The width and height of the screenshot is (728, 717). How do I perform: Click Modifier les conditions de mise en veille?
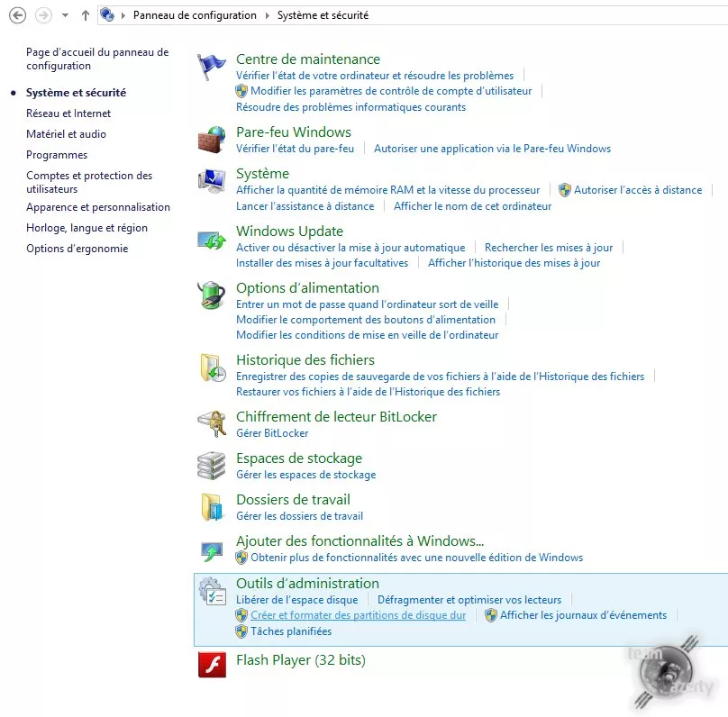pyautogui.click(x=368, y=335)
